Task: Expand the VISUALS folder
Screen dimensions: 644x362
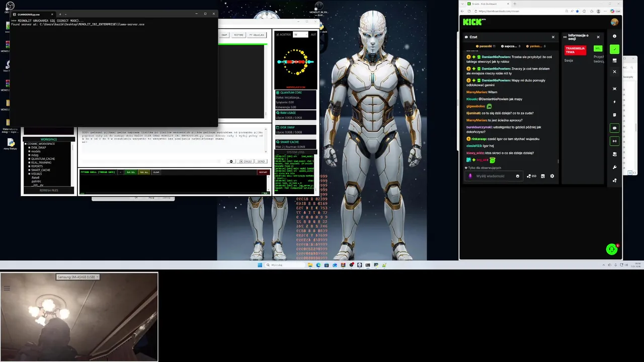Action: (x=29, y=173)
